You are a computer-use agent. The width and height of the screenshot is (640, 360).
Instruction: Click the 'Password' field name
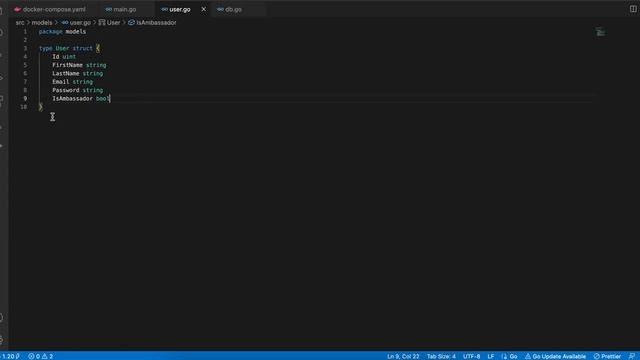66,90
